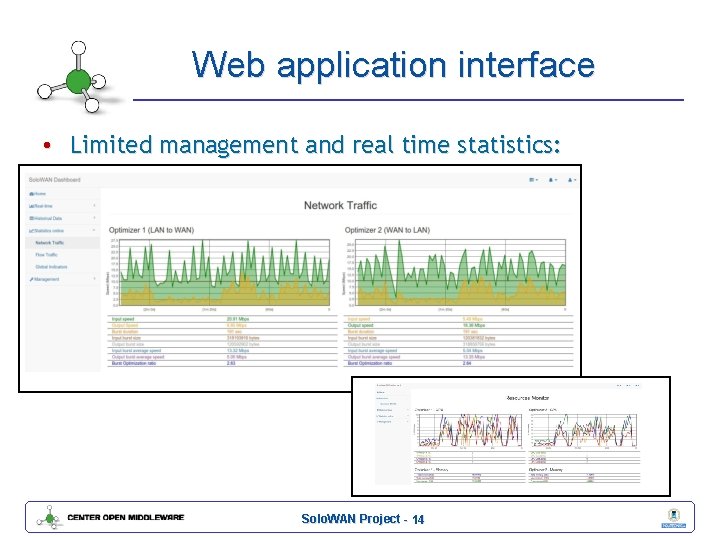Open the Management sidebar menu
Screen dimensions: 720x540
62,279
